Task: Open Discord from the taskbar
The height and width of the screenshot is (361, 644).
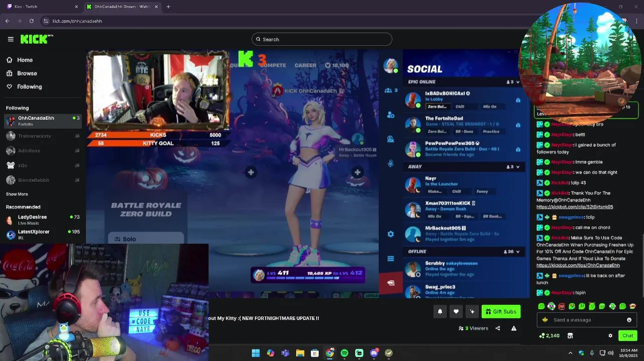Action: 374,353
